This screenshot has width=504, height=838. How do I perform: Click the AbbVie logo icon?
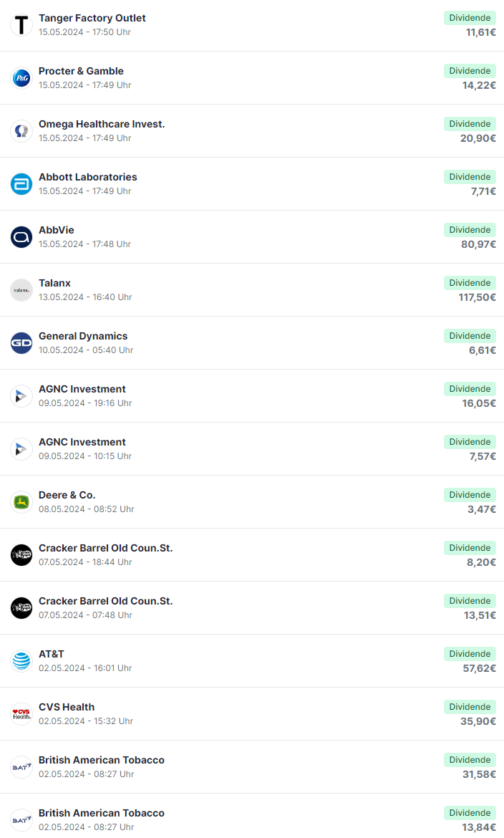[21, 237]
